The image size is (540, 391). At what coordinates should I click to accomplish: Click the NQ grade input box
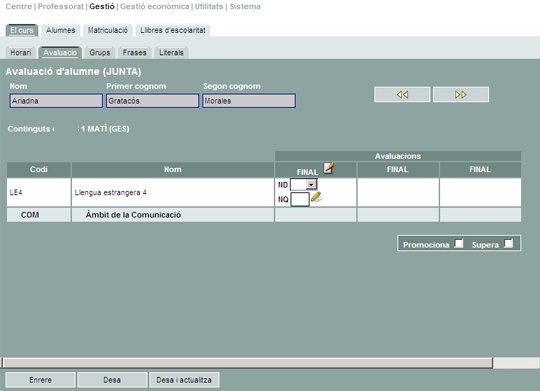pyautogui.click(x=300, y=199)
